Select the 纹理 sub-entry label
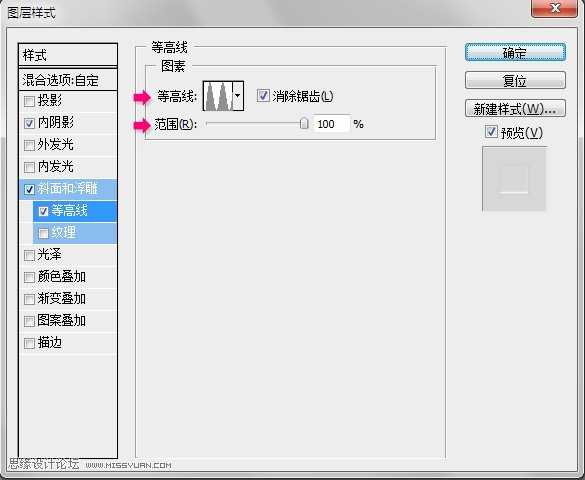Viewport: 585px width, 480px height. click(64, 232)
